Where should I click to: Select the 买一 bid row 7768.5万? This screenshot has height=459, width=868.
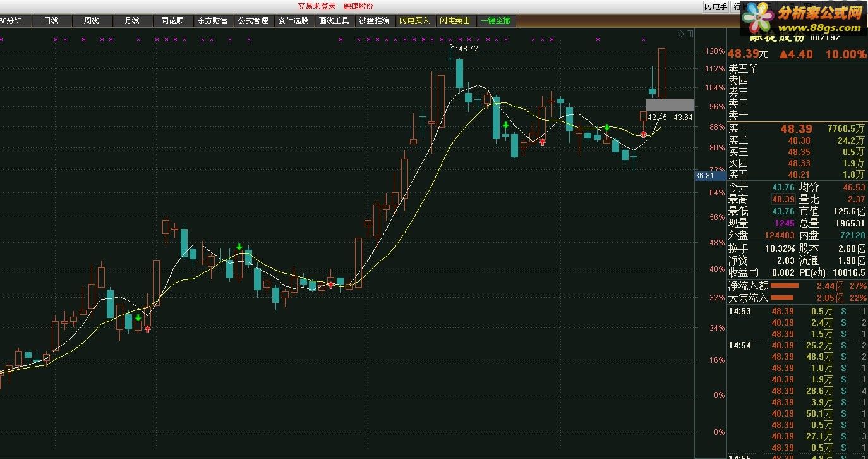pyautogui.click(x=797, y=129)
